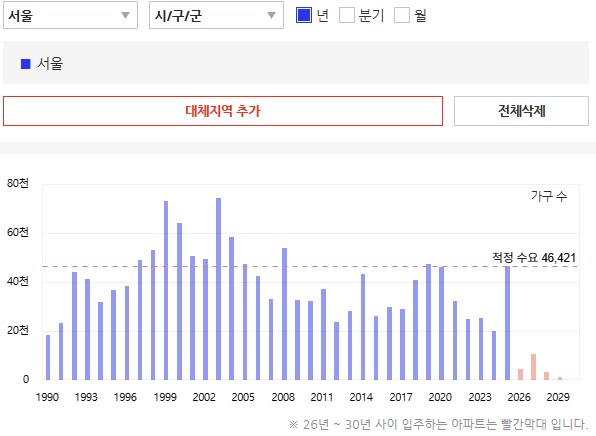Click the red 2027 forecast bar
This screenshot has width=596, height=436.
point(533,367)
